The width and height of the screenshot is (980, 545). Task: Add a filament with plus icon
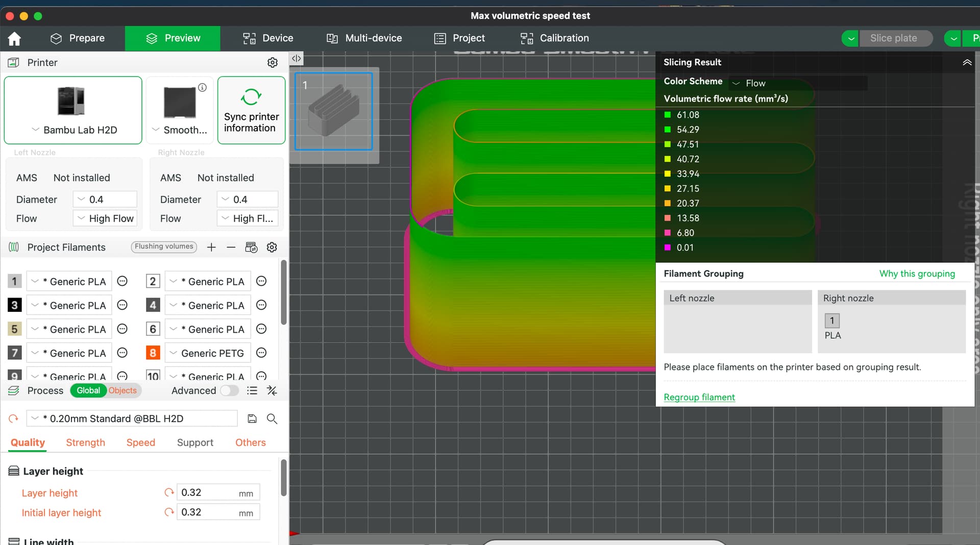pyautogui.click(x=211, y=247)
